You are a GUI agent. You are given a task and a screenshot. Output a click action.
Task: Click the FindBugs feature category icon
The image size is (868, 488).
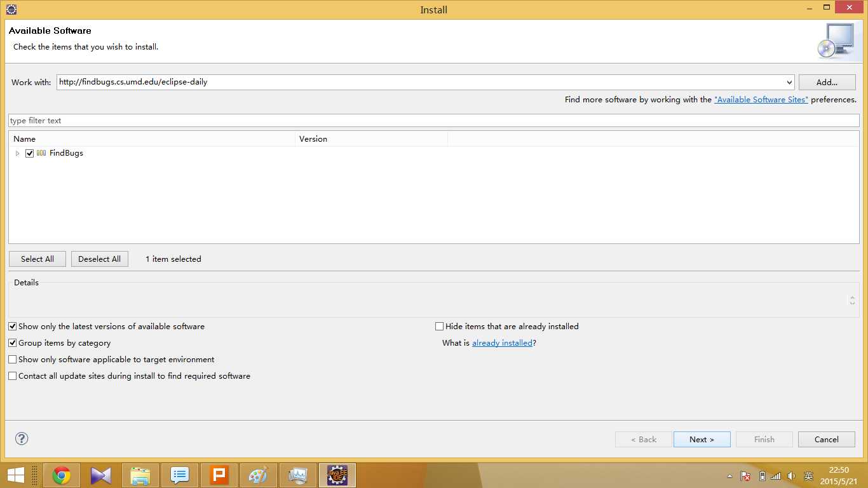coord(41,153)
